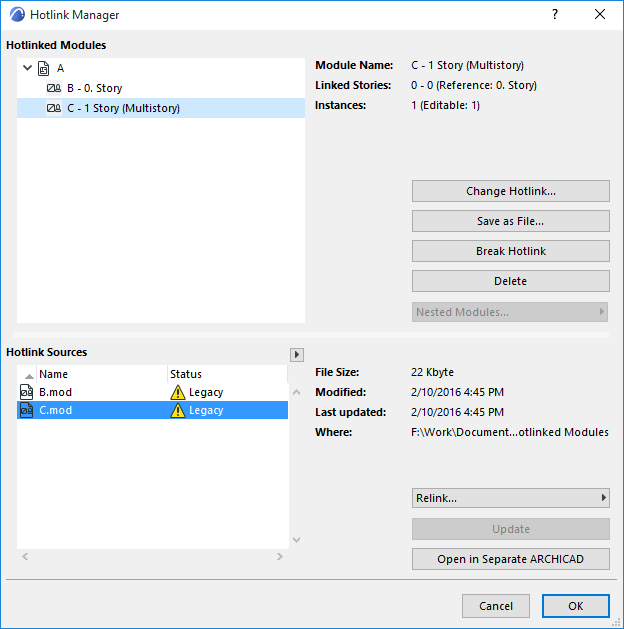Click the module icon next to B - 0. Story
This screenshot has width=624, height=629.
point(54,88)
